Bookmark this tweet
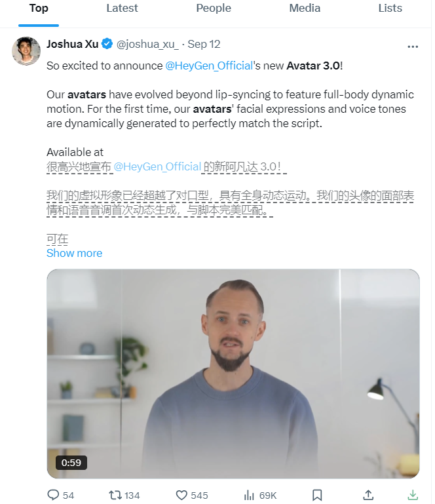Image resolution: width=435 pixels, height=504 pixels. (x=317, y=495)
